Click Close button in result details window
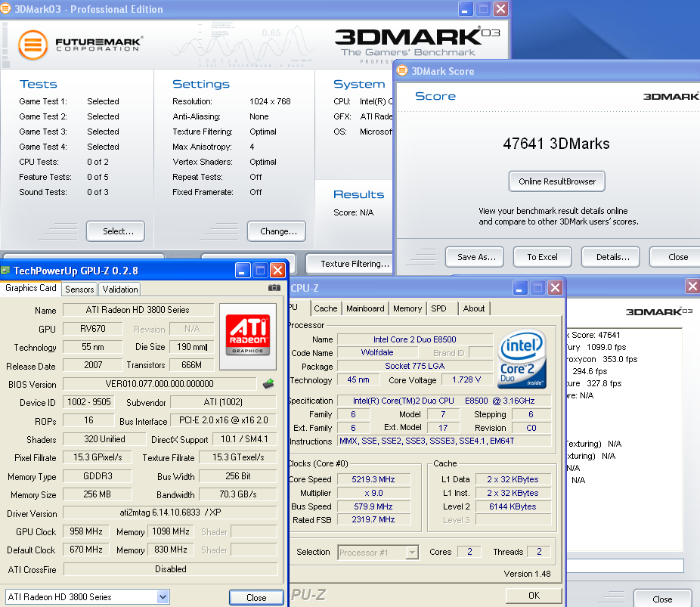Viewport: 700px width, 607px height. (662, 599)
